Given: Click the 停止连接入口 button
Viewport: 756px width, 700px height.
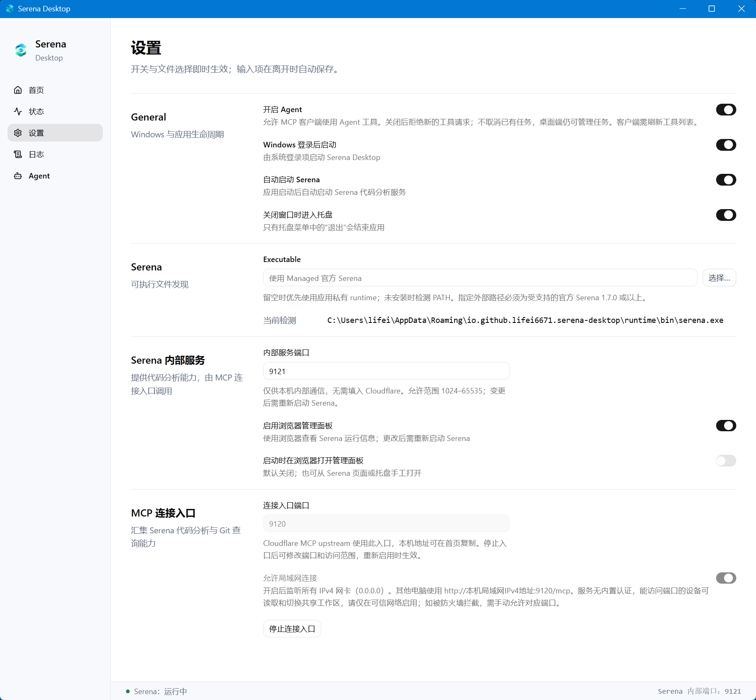Looking at the screenshot, I should coord(292,629).
